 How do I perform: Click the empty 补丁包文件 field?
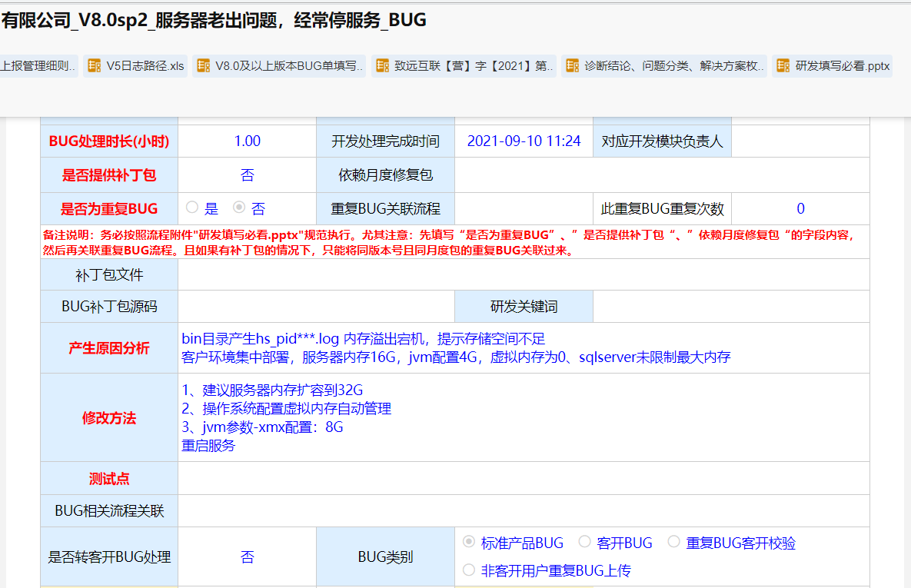pos(523,274)
